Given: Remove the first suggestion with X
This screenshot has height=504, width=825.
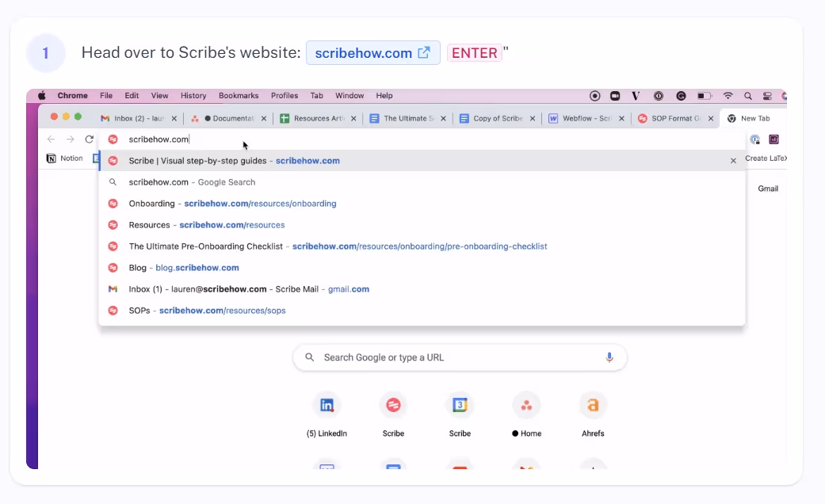Looking at the screenshot, I should click(733, 161).
